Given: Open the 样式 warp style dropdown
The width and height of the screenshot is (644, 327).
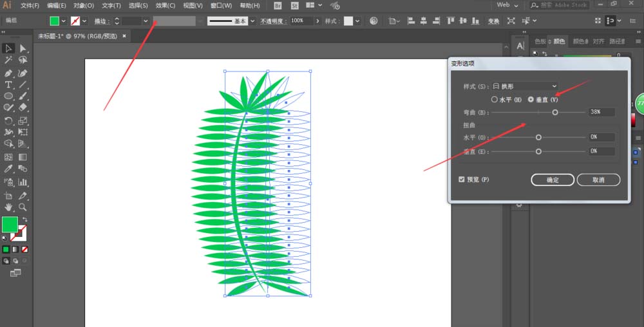Looking at the screenshot, I should [525, 86].
